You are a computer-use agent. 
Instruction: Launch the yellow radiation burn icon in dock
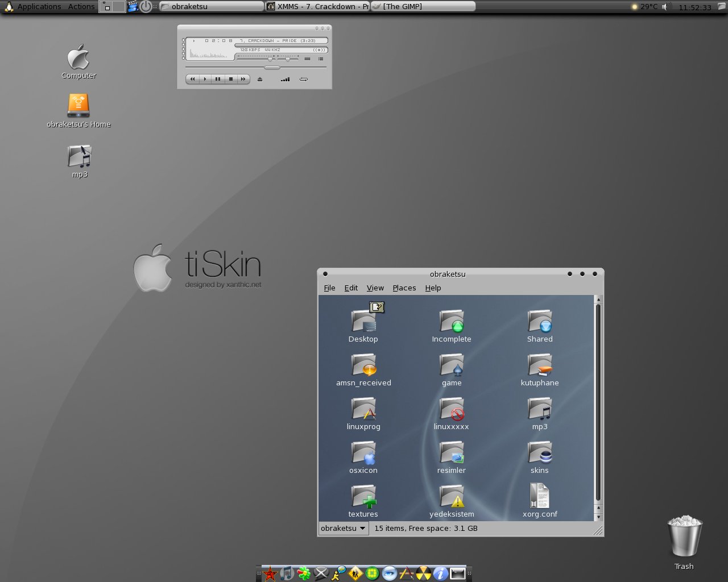[424, 573]
